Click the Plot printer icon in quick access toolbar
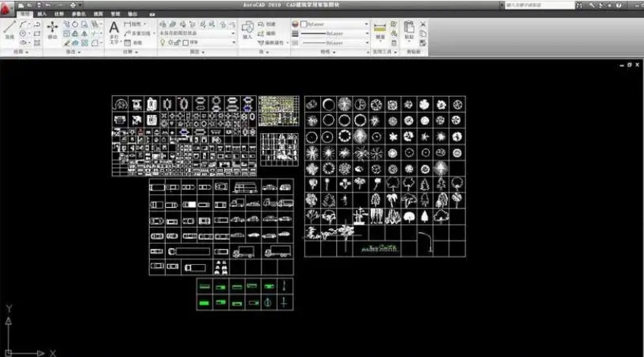 pos(73,5)
